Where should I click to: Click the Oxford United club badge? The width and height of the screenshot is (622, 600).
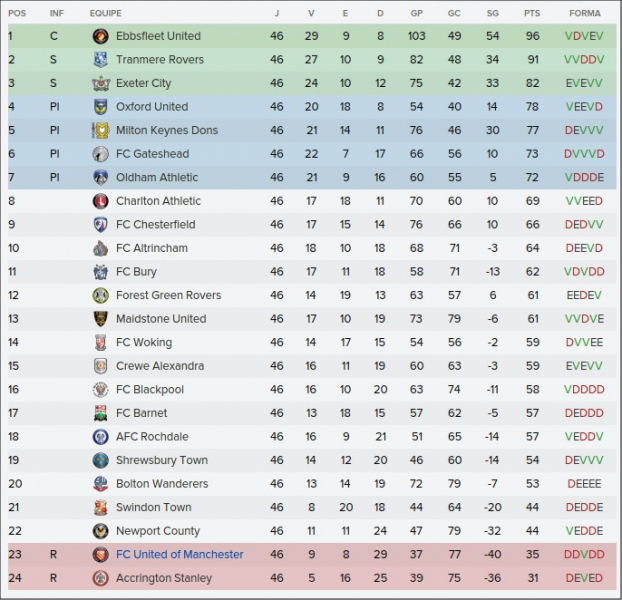pos(100,107)
